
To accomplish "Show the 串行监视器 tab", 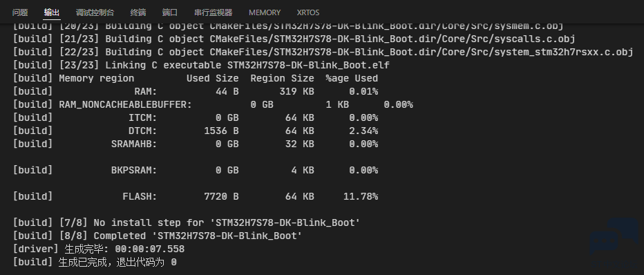I will coord(213,12).
